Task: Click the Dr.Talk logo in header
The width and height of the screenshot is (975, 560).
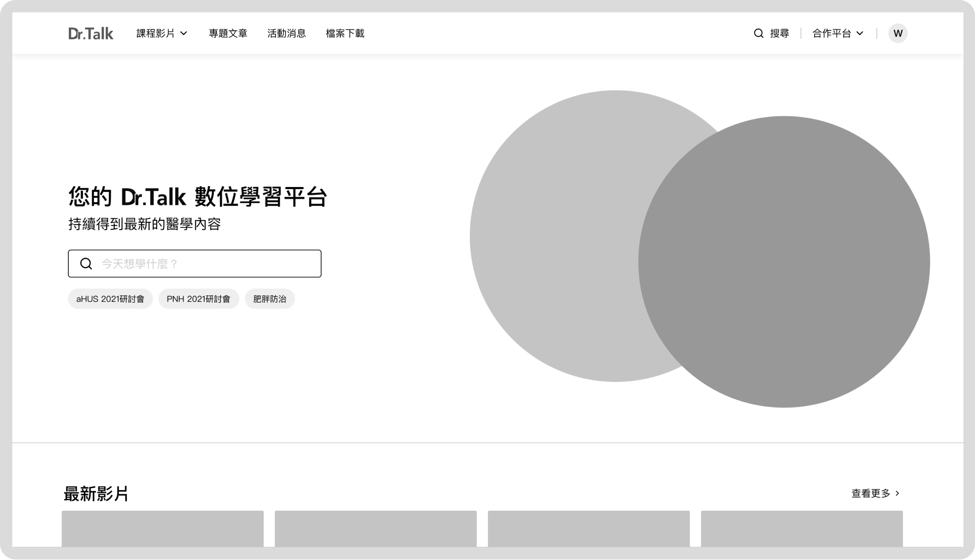Action: coord(91,33)
